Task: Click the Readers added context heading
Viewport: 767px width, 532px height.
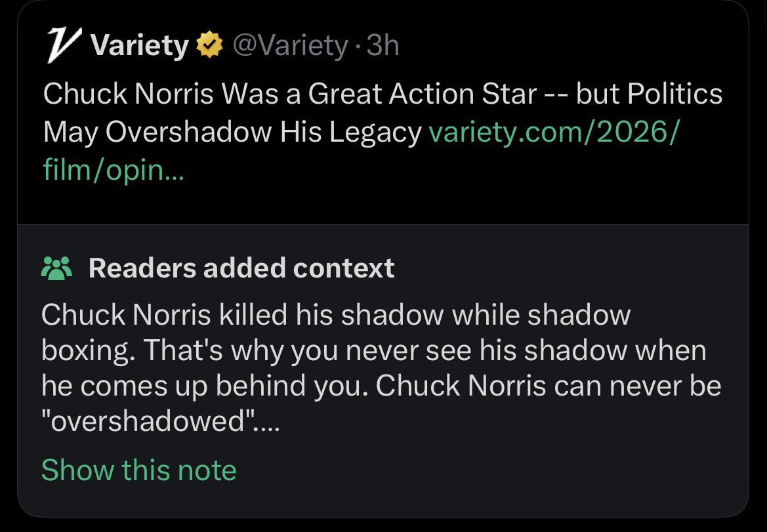Action: [242, 268]
